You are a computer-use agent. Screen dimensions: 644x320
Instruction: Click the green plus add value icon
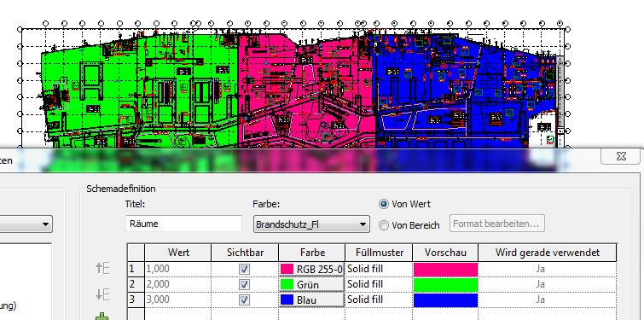click(102, 317)
